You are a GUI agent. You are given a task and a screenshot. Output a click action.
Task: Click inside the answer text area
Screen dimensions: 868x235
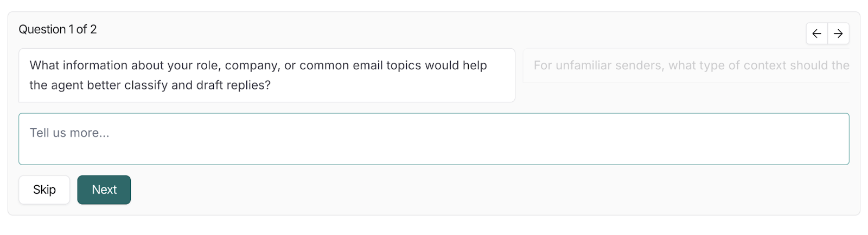click(x=433, y=139)
